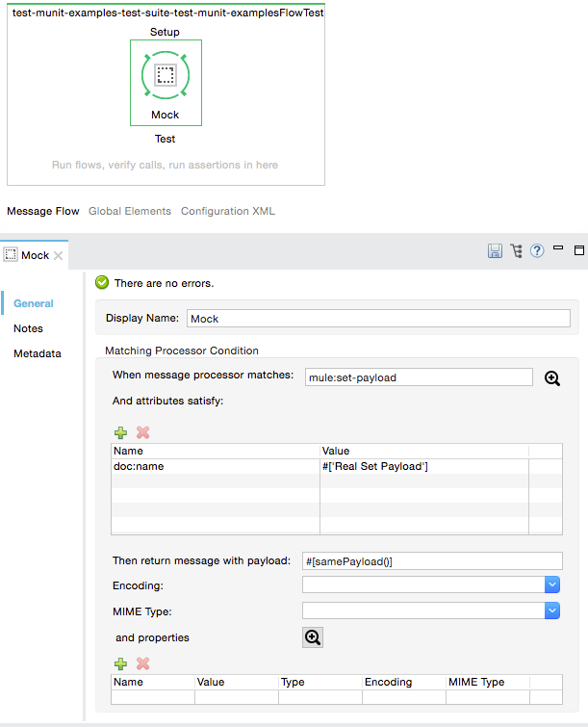Viewport: 588px width, 727px height.
Task: Click the magnifier button next to 'and properties'
Action: coord(313,637)
